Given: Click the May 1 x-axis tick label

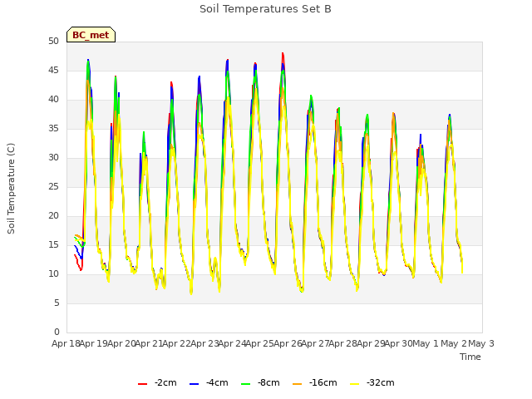Looking at the screenshot, I should point(426,343).
